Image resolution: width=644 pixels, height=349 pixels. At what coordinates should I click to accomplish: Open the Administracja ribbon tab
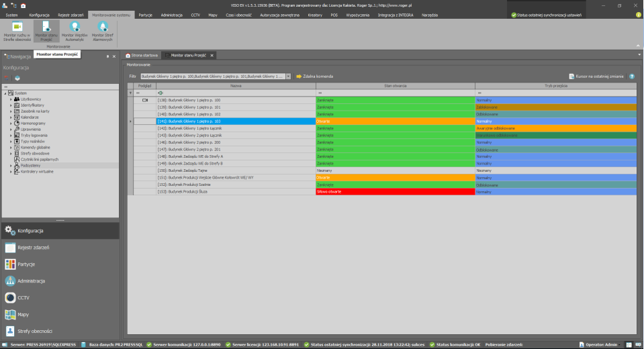pyautogui.click(x=171, y=14)
